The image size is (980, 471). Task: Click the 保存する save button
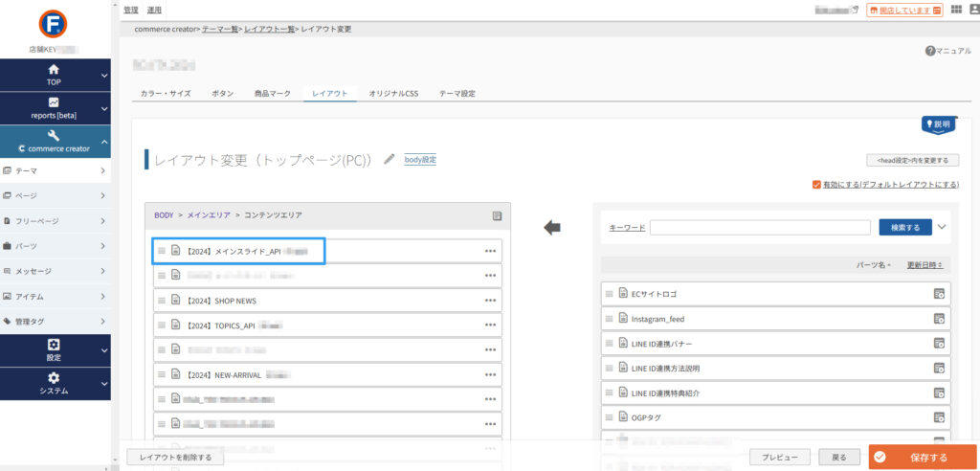pos(923,458)
